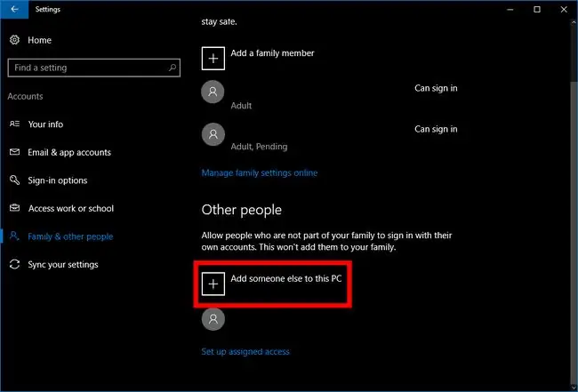Viewport: 578px width, 392px height.
Task: Select the avatar of the Adult, Pending member
Action: 213,134
